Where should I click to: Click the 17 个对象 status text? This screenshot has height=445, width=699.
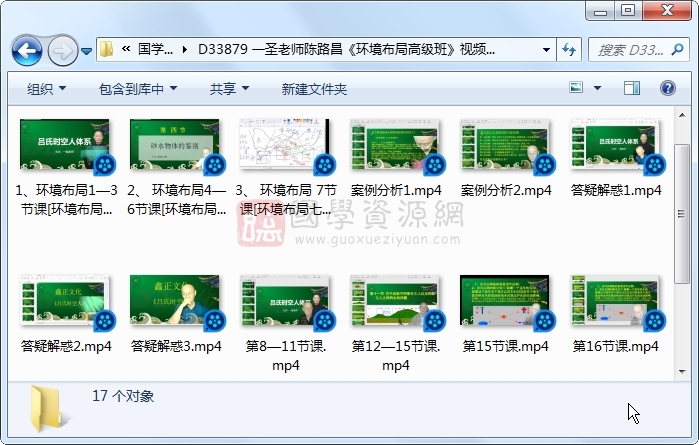tap(123, 396)
